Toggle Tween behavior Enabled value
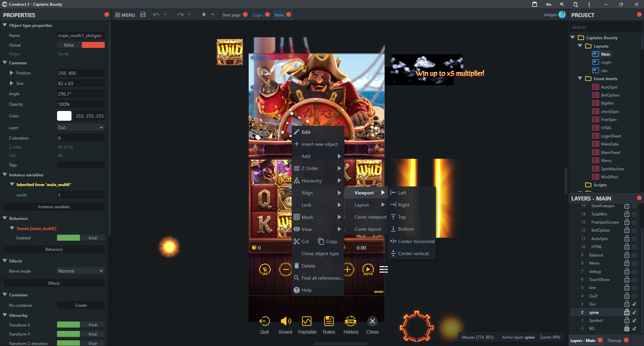The height and width of the screenshot is (346, 644). click(81, 238)
